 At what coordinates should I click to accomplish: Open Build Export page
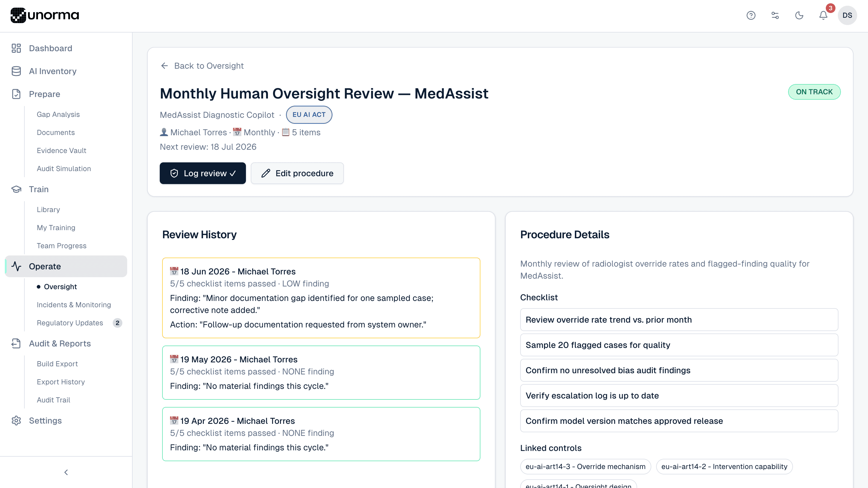pyautogui.click(x=57, y=364)
